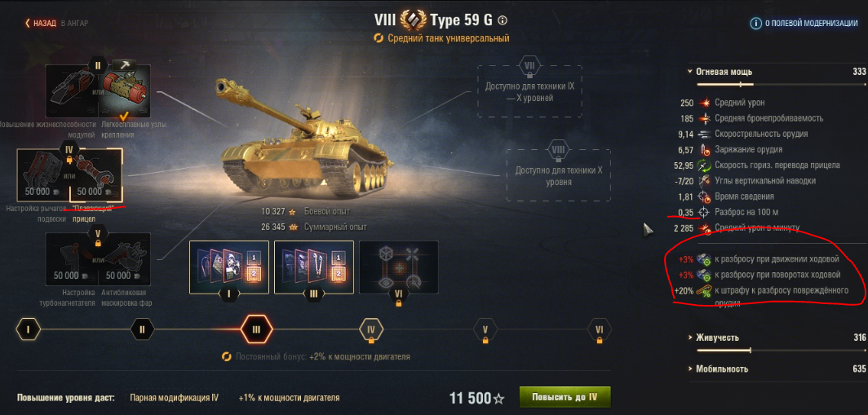Select the floating sight modification for 50 000
The image size is (868, 415).
[95, 174]
